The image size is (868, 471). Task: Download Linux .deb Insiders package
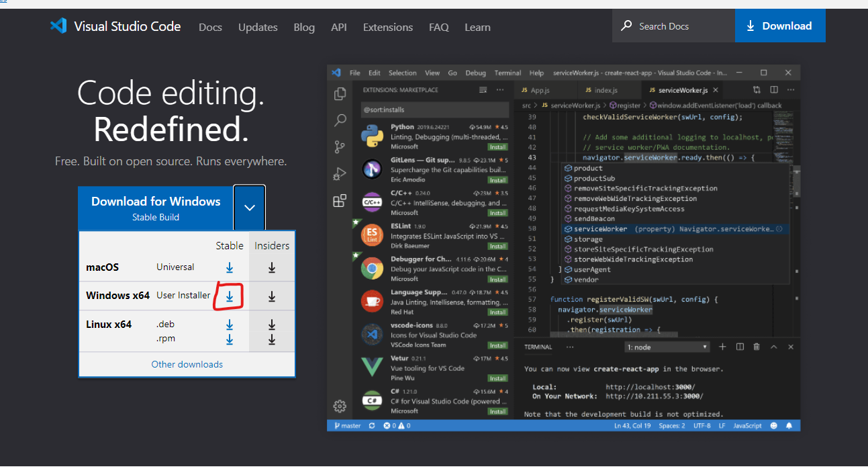click(x=272, y=325)
